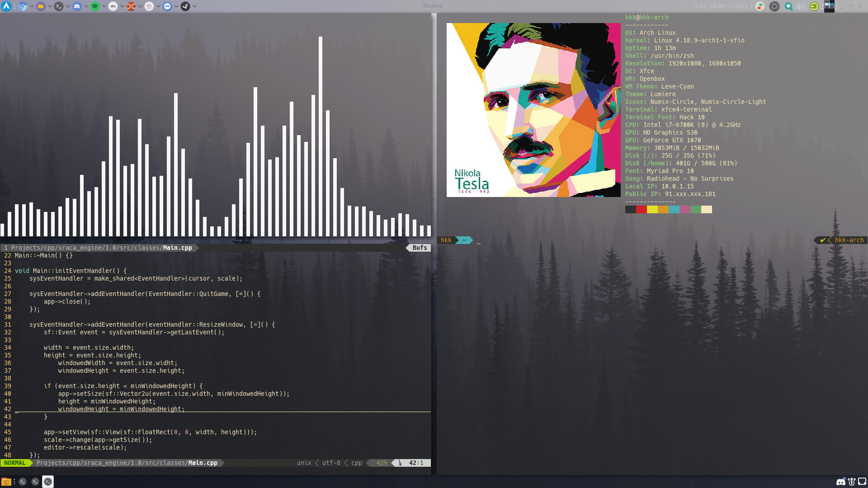The image size is (868, 488).
Task: Open the volume control speaker in the tray
Action: point(800,6)
